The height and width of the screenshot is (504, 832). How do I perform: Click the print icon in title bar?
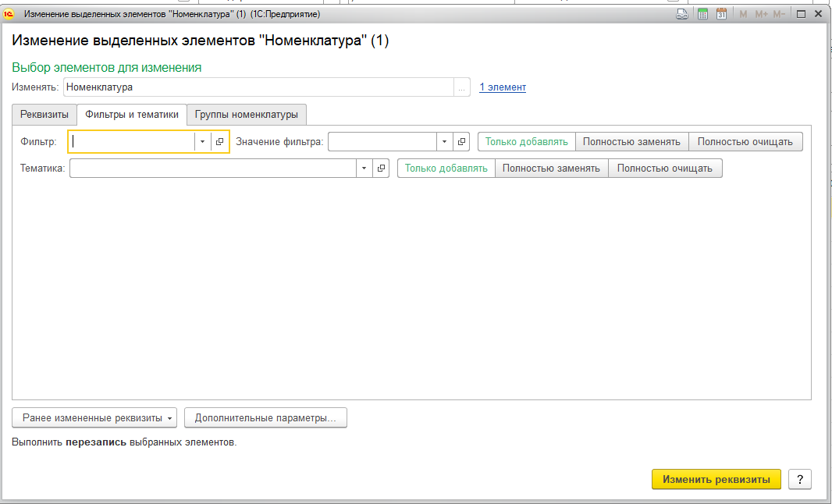click(681, 14)
